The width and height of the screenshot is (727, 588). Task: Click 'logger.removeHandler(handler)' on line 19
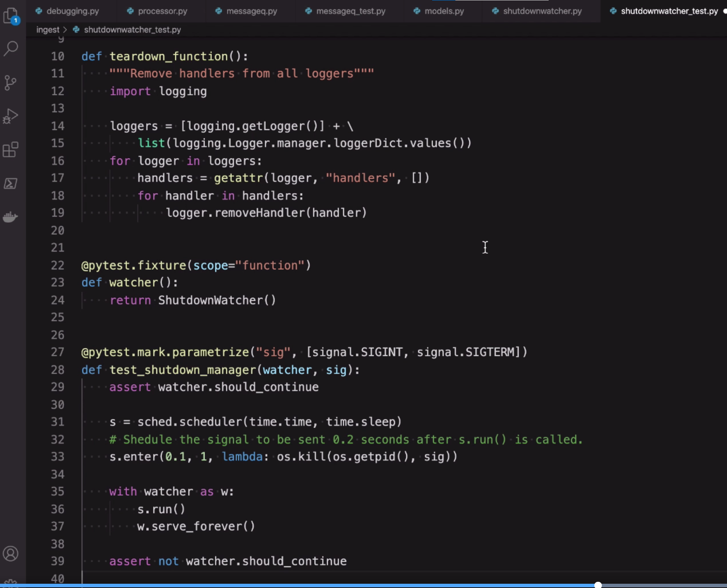point(266,213)
